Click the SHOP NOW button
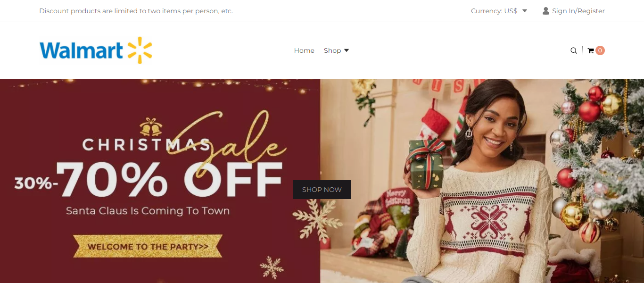Image resolution: width=644 pixels, height=283 pixels. tap(322, 190)
